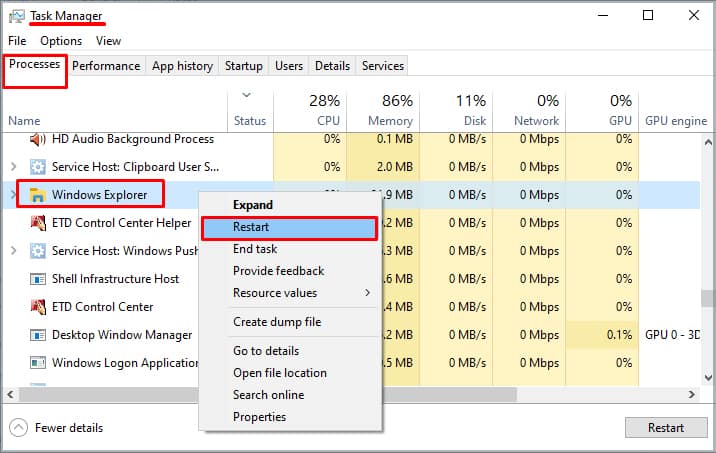Choose Search online in context menu
Viewport: 716px width, 453px height.
290,395
